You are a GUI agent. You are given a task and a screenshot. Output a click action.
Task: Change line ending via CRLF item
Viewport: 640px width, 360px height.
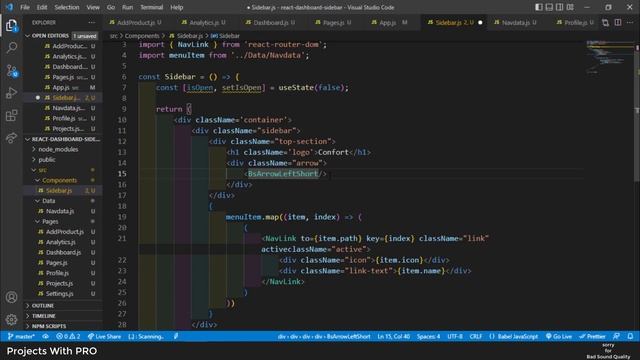pyautogui.click(x=476, y=336)
